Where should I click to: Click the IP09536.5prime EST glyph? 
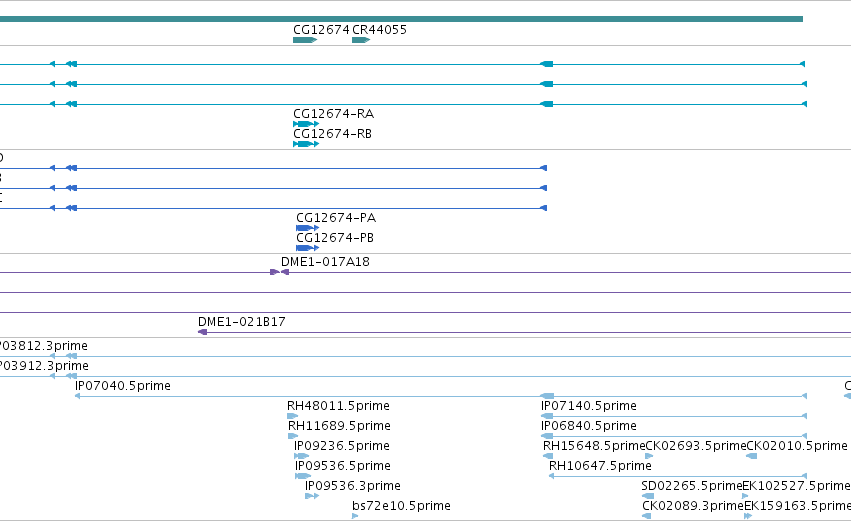click(303, 476)
